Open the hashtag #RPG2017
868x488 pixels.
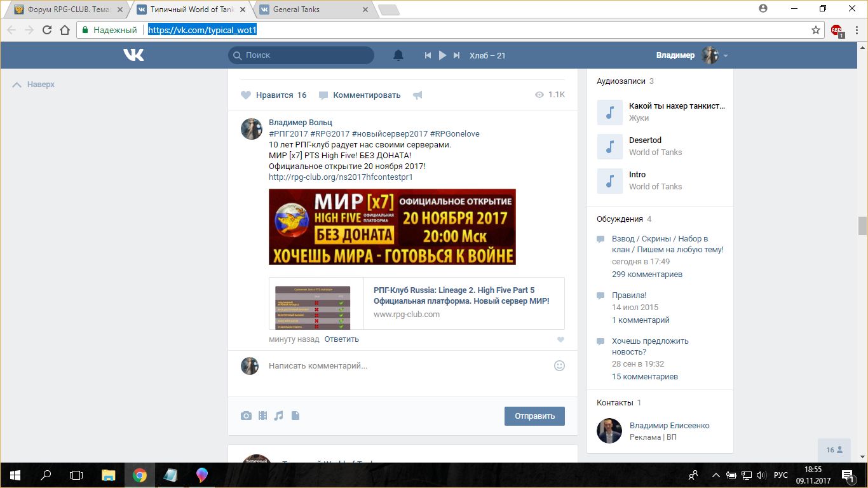(330, 133)
